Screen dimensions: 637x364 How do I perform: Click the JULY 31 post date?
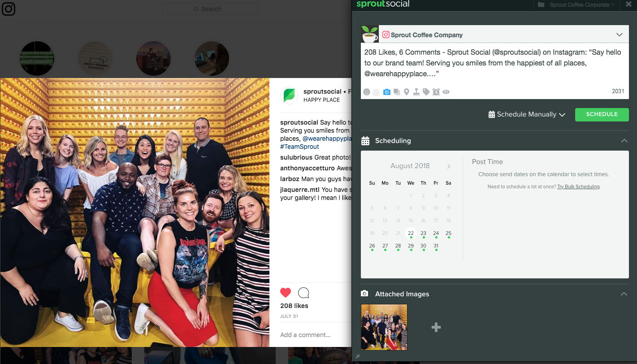pyautogui.click(x=289, y=316)
